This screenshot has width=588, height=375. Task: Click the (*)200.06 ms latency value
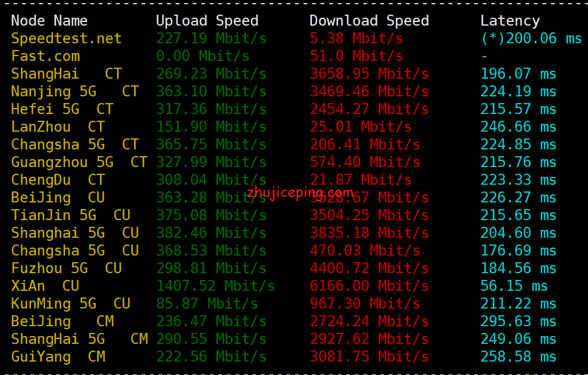click(531, 38)
